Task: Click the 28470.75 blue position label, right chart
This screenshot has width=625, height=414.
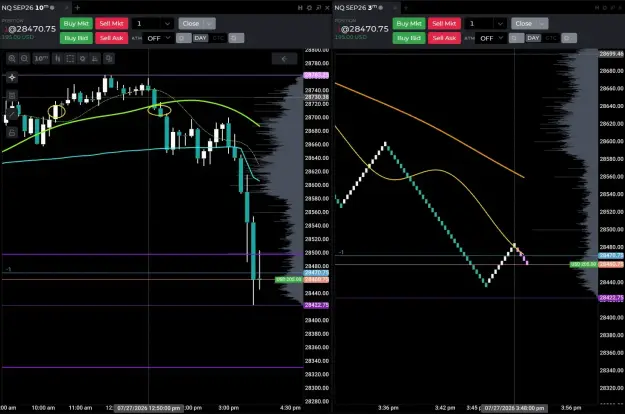Action: coord(611,255)
